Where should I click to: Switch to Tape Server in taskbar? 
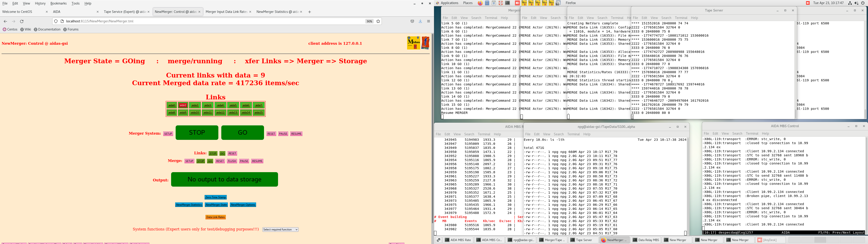click(x=583, y=240)
